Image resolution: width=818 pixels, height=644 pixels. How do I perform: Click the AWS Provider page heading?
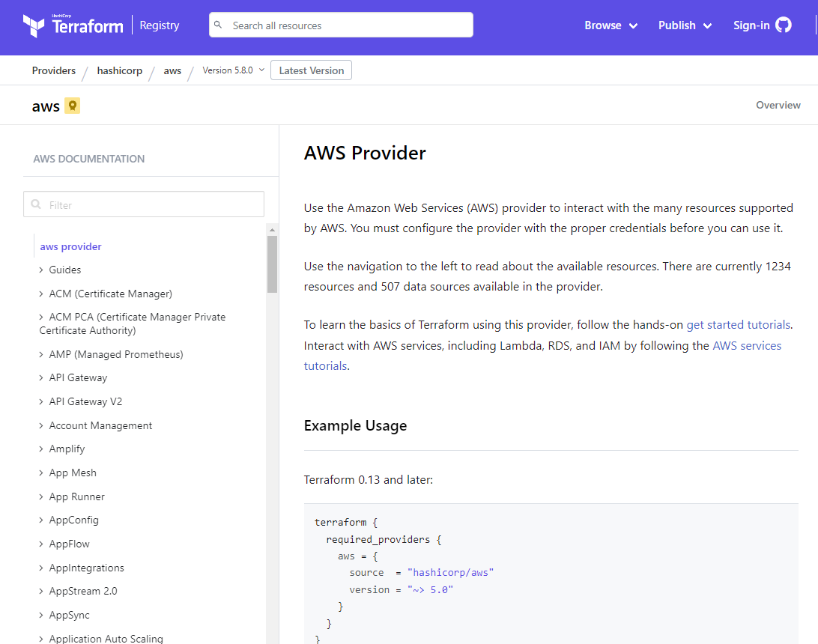[x=365, y=153]
